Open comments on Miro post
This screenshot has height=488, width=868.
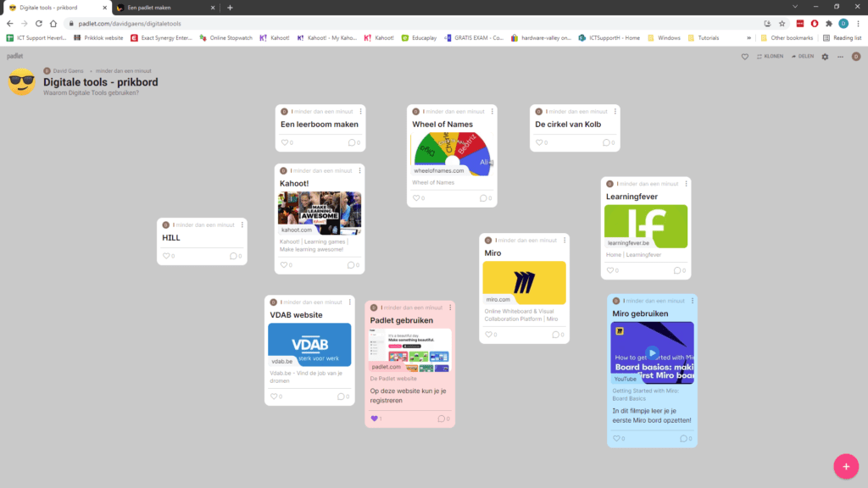click(x=555, y=334)
